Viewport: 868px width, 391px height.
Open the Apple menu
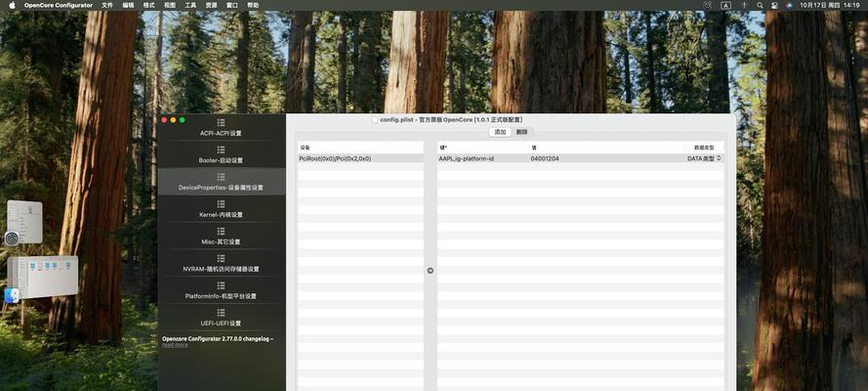[x=12, y=5]
